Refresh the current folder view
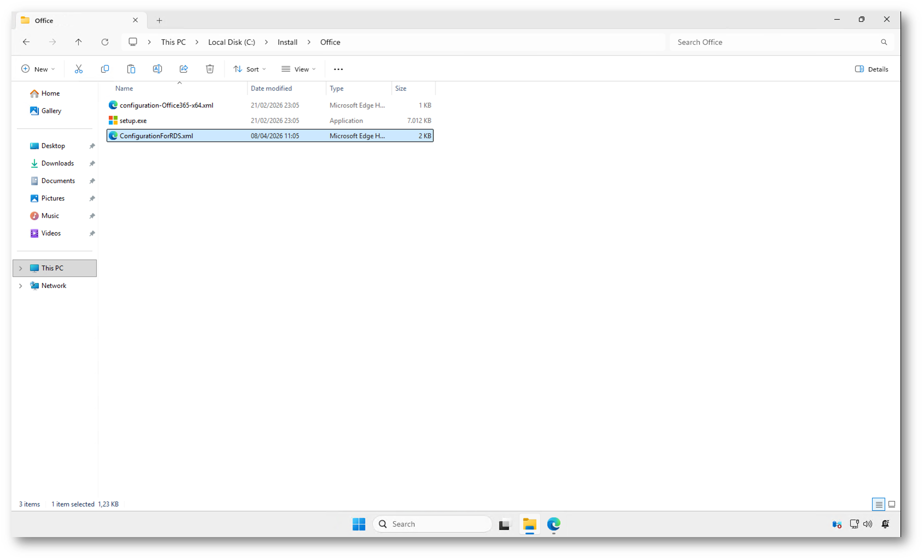The width and height of the screenshot is (924, 560). point(105,42)
